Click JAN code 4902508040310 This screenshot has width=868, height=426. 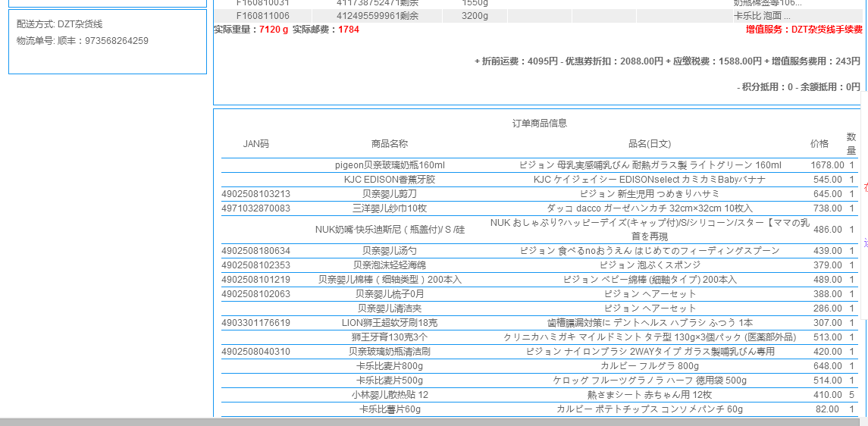click(x=255, y=352)
